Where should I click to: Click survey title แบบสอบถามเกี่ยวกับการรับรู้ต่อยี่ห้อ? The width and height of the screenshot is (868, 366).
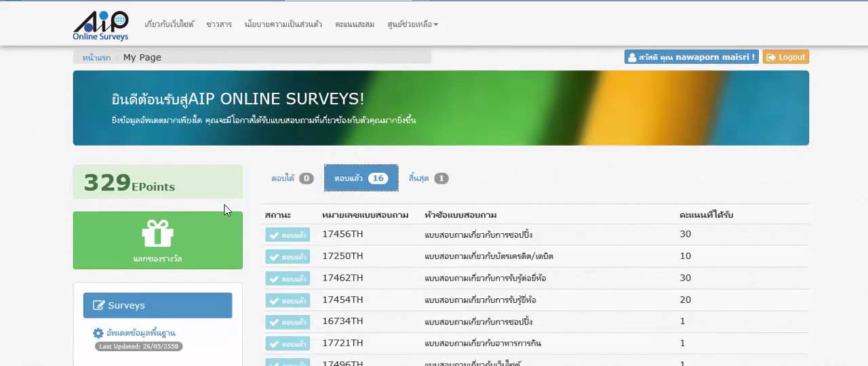[486, 278]
